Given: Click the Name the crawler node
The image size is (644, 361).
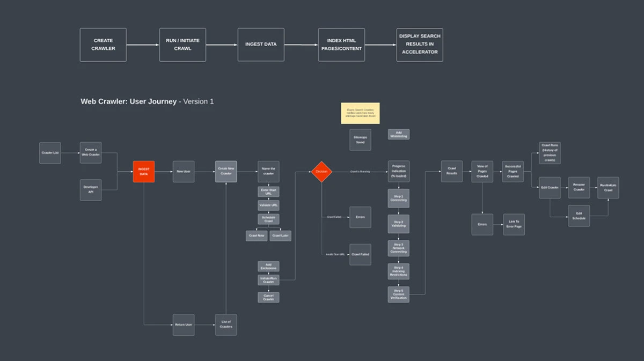Looking at the screenshot, I should point(268,171).
